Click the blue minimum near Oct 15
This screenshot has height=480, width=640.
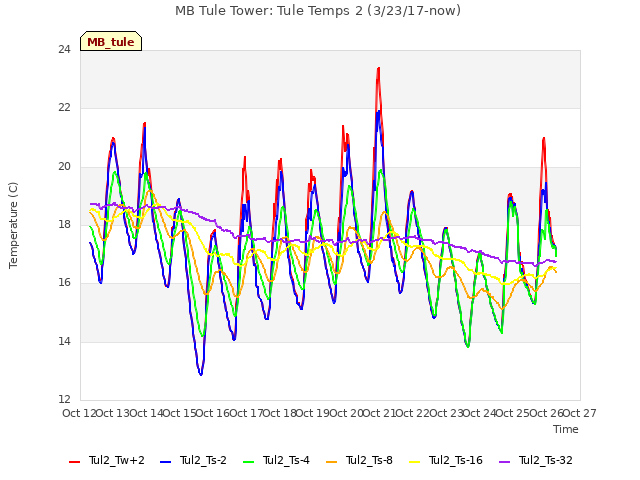click(201, 373)
